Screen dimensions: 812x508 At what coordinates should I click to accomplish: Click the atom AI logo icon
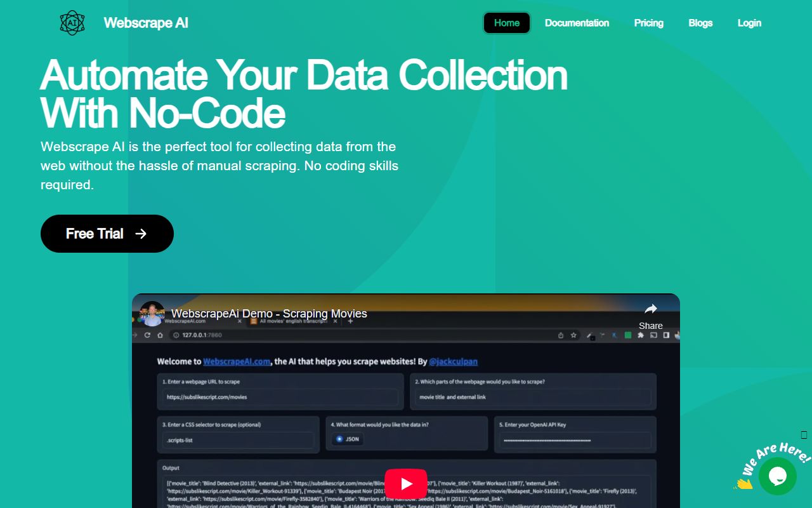coord(72,23)
